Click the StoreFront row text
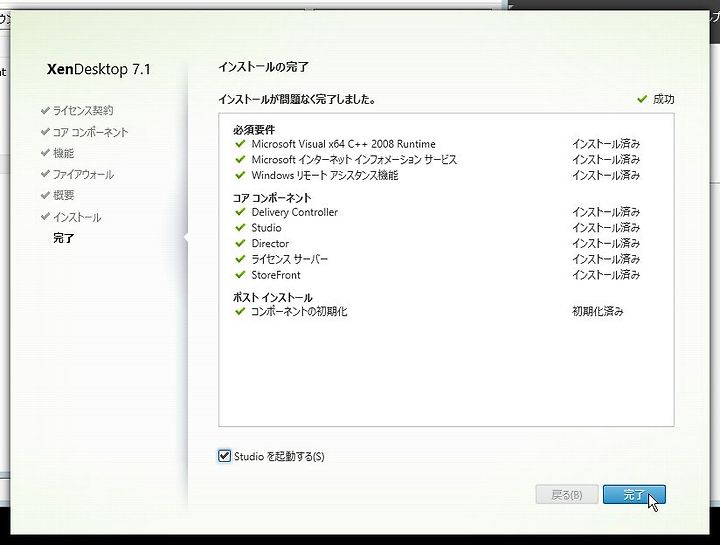Screen dimensions: 720x545 point(276,275)
